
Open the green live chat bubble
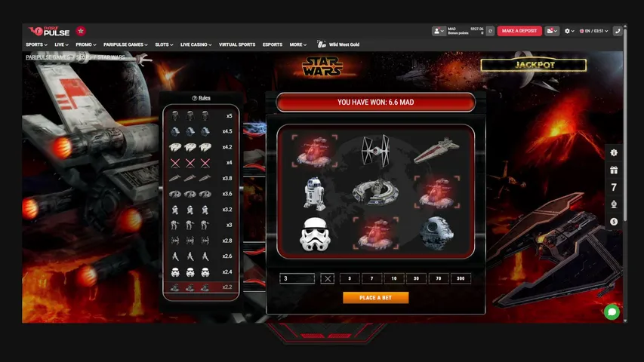[x=612, y=312]
